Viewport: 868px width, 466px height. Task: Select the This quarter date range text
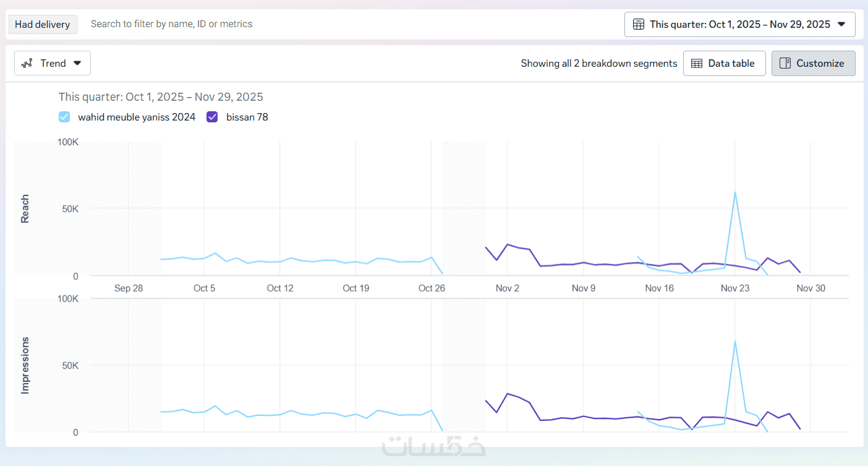click(x=739, y=24)
